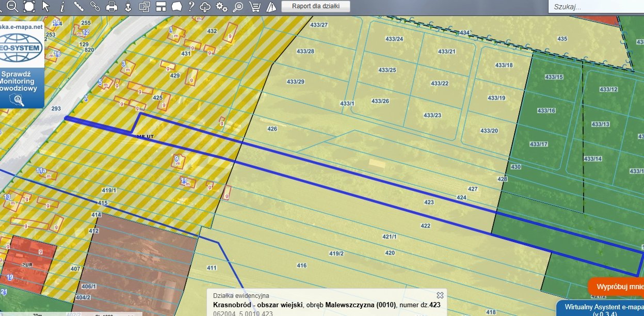Click parcel 433/22 on the map

click(x=439, y=84)
